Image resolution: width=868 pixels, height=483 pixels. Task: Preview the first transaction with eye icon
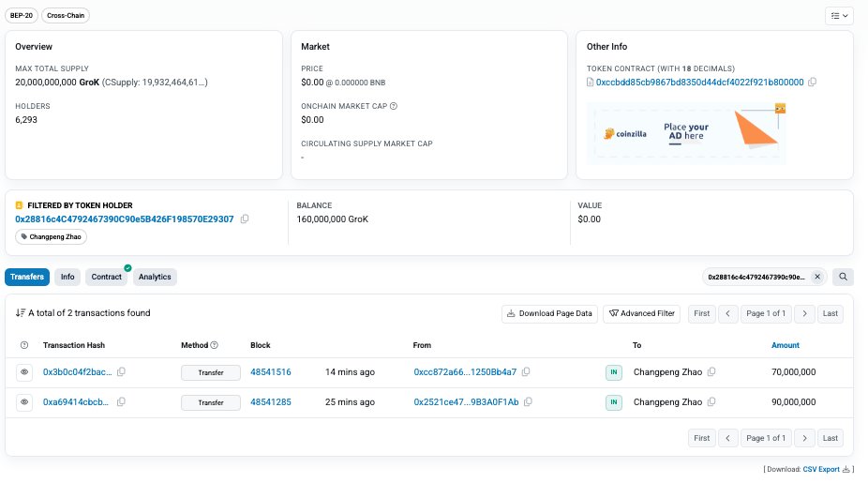[24, 372]
